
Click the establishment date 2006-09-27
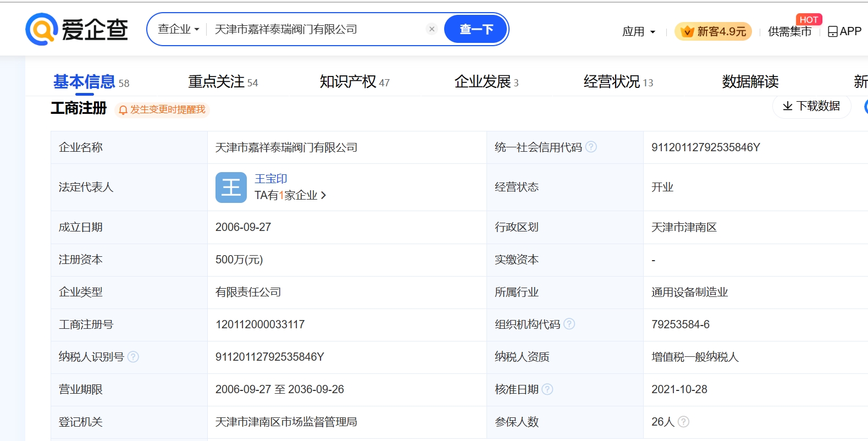click(x=243, y=227)
